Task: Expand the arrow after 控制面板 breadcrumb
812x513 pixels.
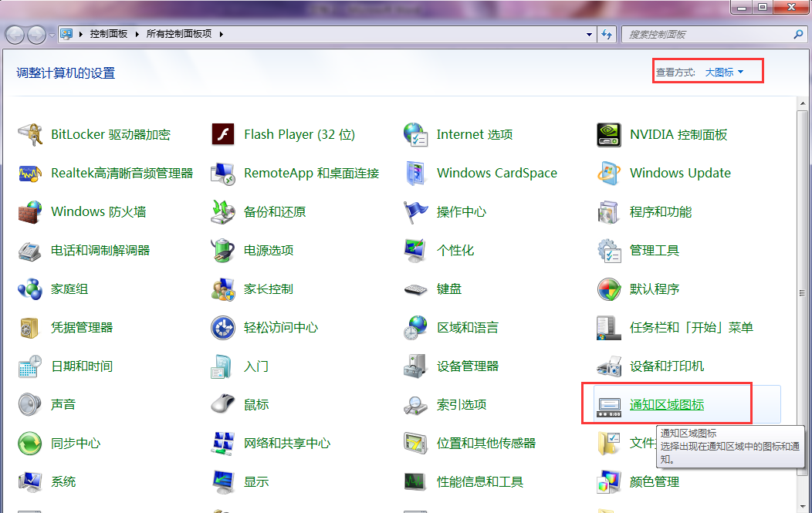Action: (137, 34)
